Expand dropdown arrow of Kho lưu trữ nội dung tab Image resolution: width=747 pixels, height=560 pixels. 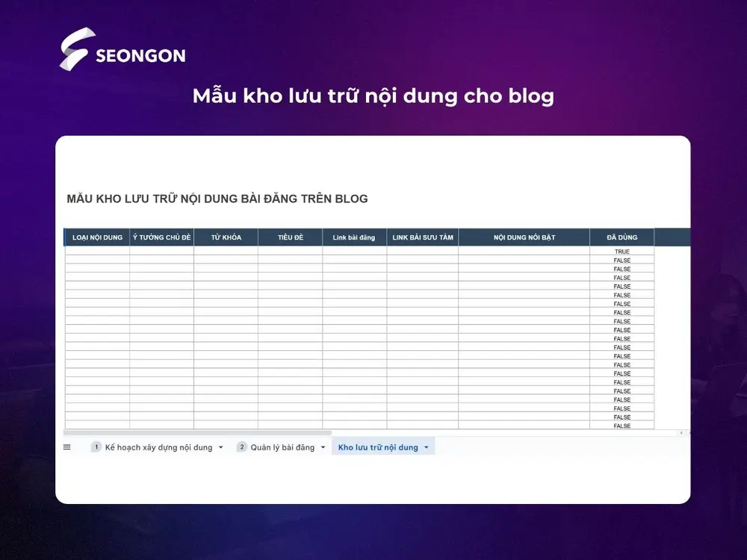pyautogui.click(x=427, y=447)
